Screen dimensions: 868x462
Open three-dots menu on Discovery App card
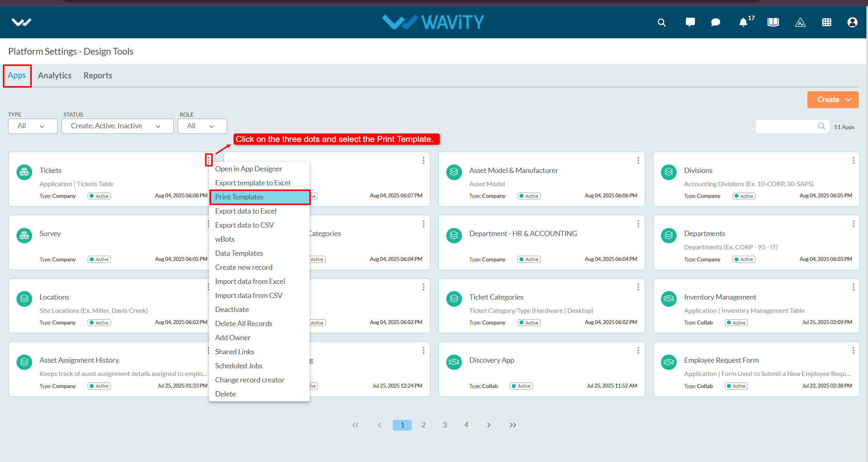638,351
